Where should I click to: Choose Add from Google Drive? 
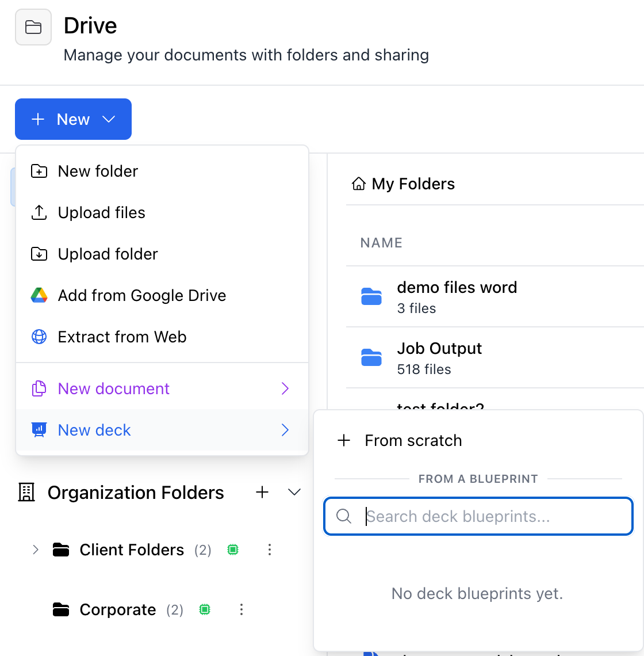pyautogui.click(x=162, y=295)
